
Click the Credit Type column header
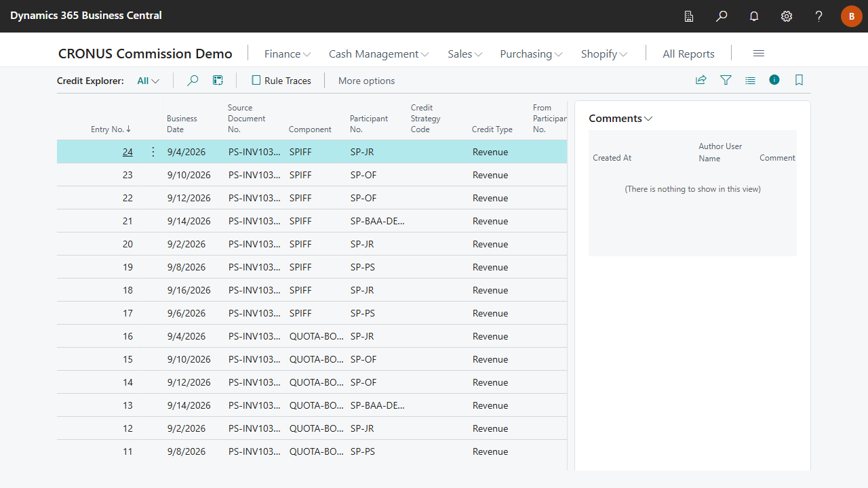pyautogui.click(x=492, y=129)
